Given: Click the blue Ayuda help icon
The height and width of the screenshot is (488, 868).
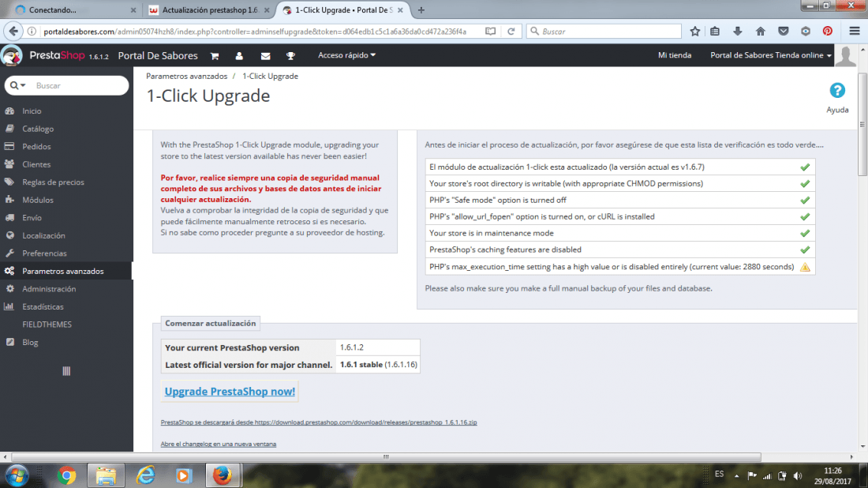Looking at the screenshot, I should (837, 90).
